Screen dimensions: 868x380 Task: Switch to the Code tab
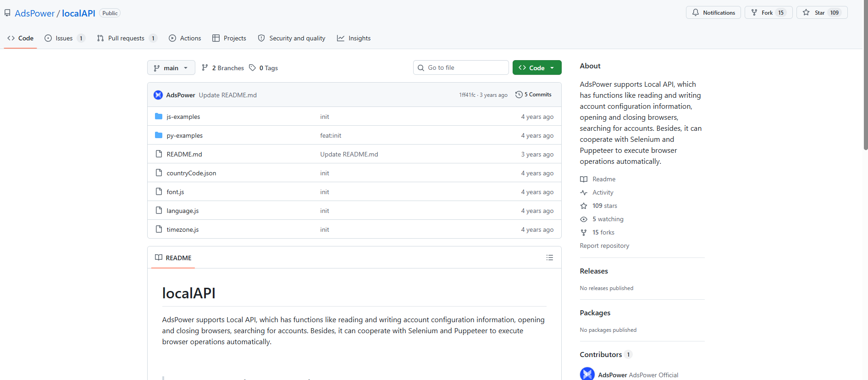(x=21, y=38)
